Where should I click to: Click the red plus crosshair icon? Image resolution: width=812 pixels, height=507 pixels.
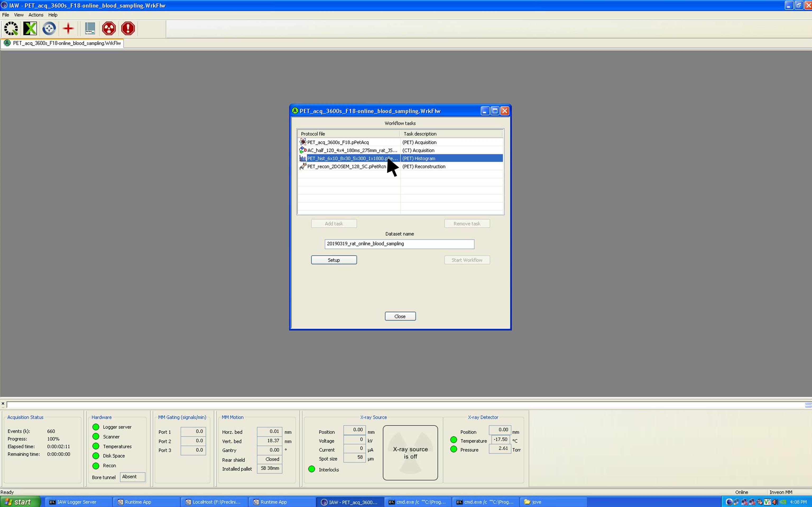pyautogui.click(x=68, y=29)
